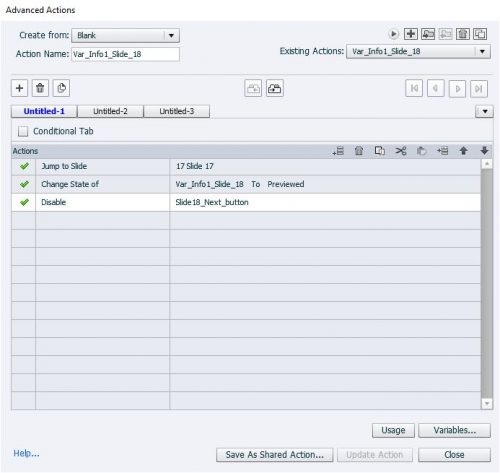Switch to the Untitled-3 tab
500x473 pixels.
pyautogui.click(x=177, y=111)
